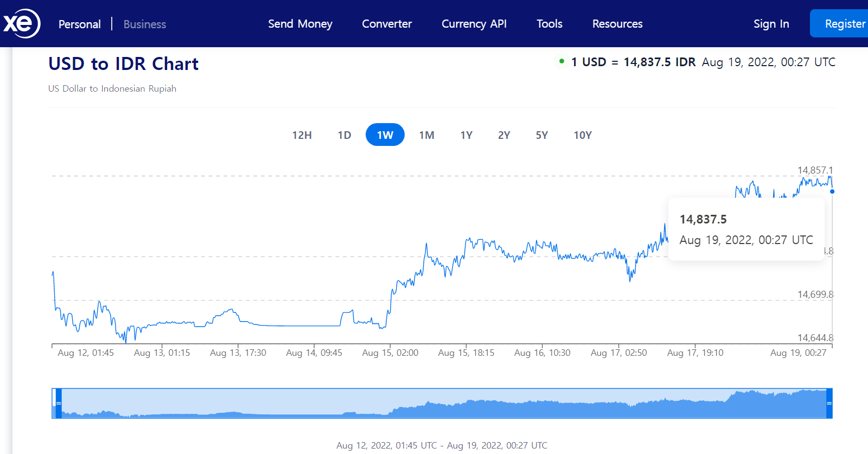Expand the Resources menu
This screenshot has width=868, height=454.
pyautogui.click(x=617, y=24)
